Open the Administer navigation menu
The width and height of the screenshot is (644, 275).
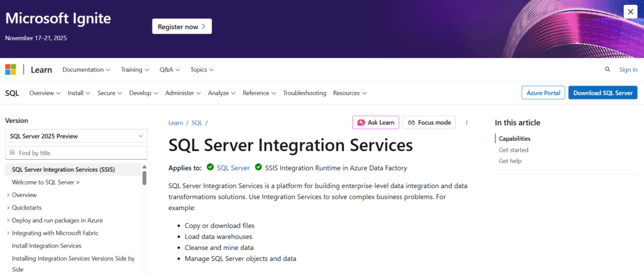coord(183,93)
